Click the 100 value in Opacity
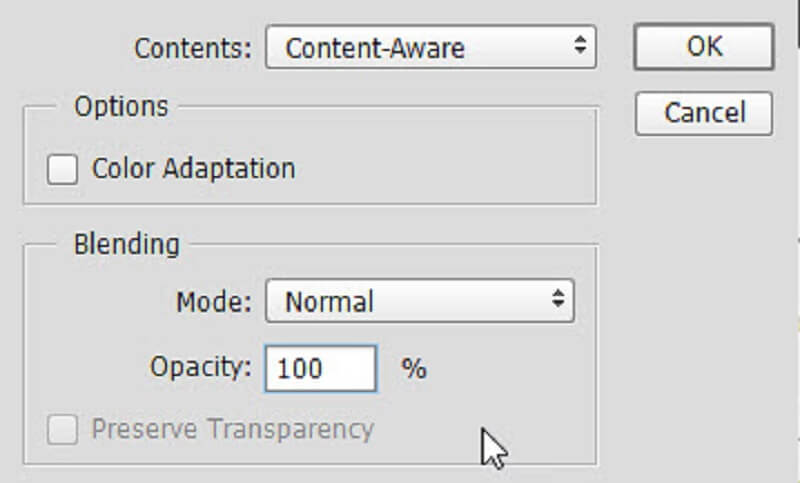The height and width of the screenshot is (483, 800). (300, 369)
